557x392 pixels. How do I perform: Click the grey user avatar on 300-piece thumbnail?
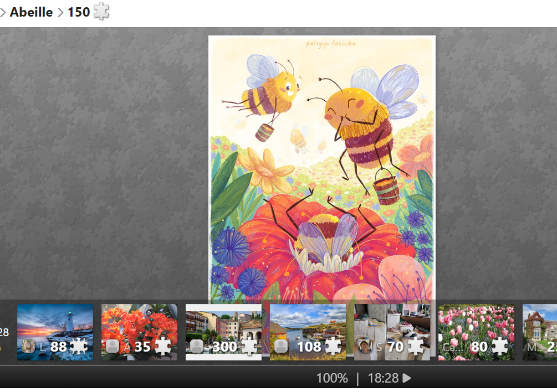(197, 346)
